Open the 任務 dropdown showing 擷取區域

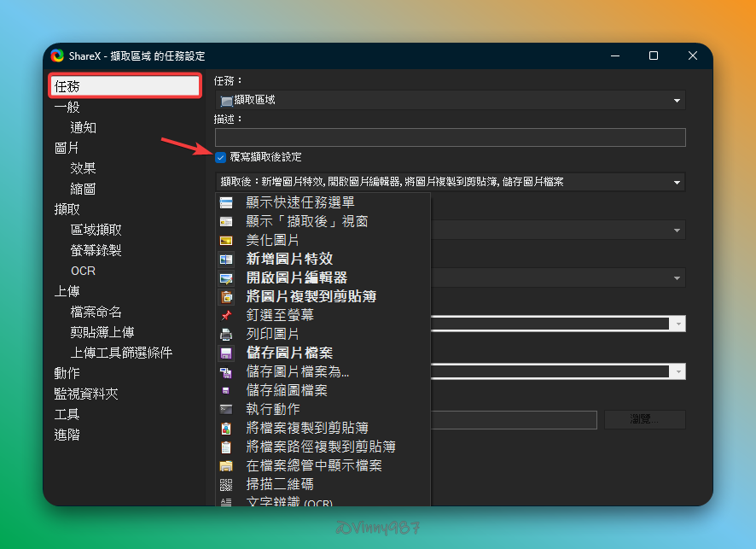pos(451,100)
